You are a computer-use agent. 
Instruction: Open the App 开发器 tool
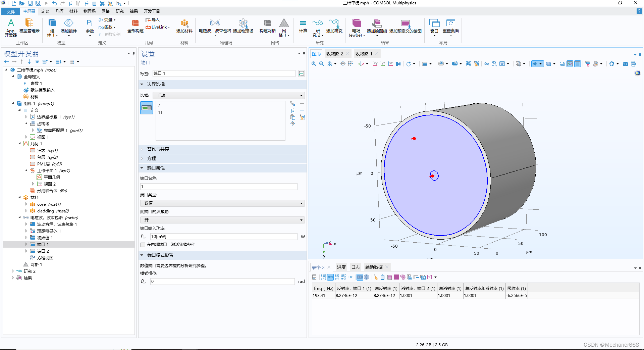[x=11, y=28]
